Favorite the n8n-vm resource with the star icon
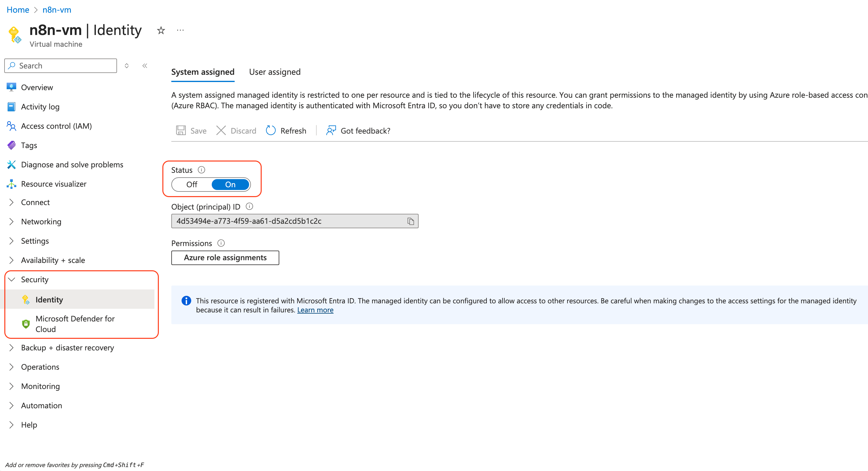The height and width of the screenshot is (471, 868). click(x=161, y=31)
